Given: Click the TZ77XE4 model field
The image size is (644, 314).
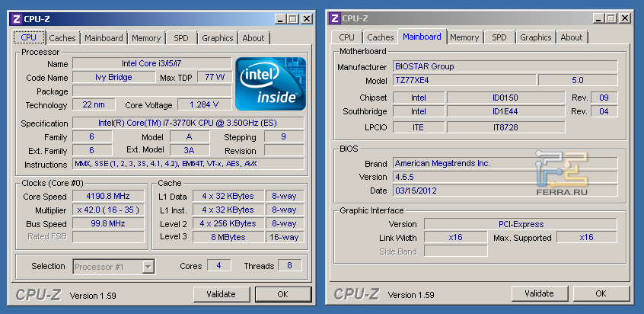Looking at the screenshot, I should click(x=464, y=80).
